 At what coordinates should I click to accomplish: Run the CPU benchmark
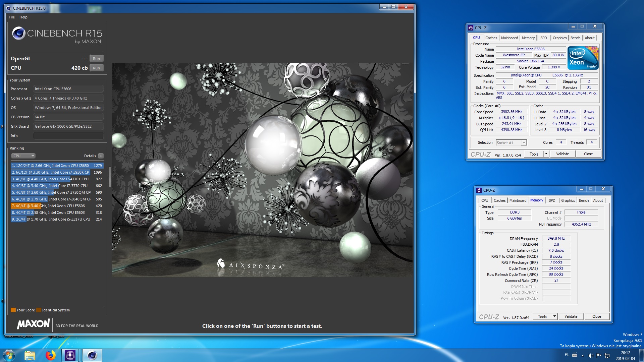click(97, 68)
